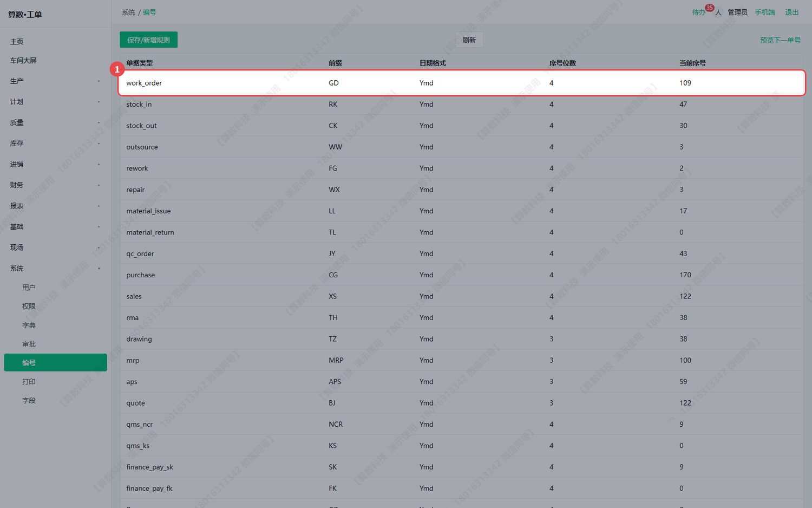Collapse the 系统 sidebar section
The height and width of the screenshot is (508, 812).
[56, 269]
